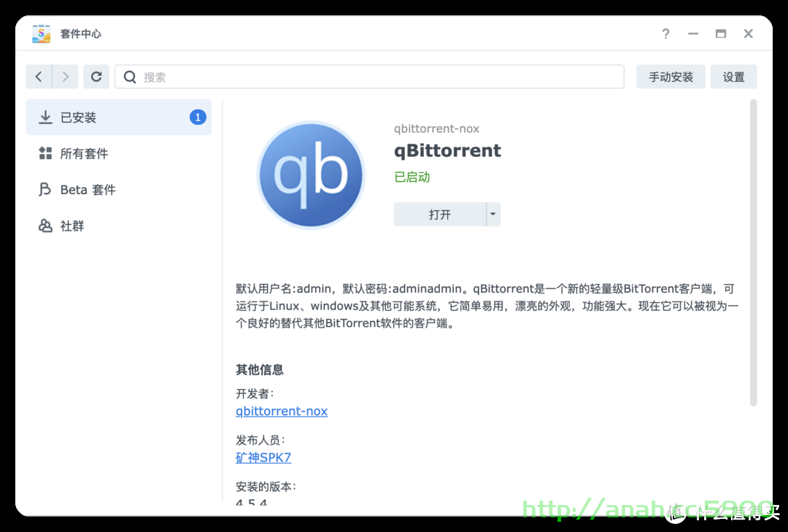Open the 设置 button
Viewport: 788px width, 532px height.
coord(733,77)
